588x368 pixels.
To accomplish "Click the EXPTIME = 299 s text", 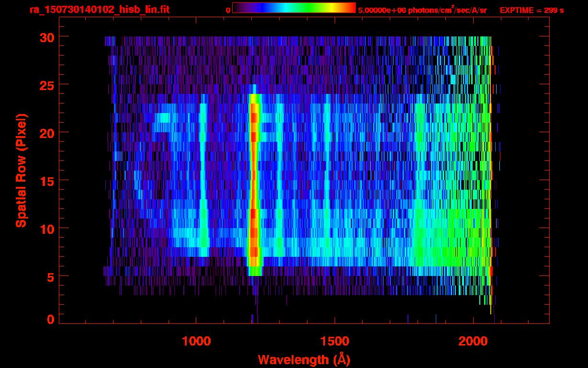I will pos(531,10).
